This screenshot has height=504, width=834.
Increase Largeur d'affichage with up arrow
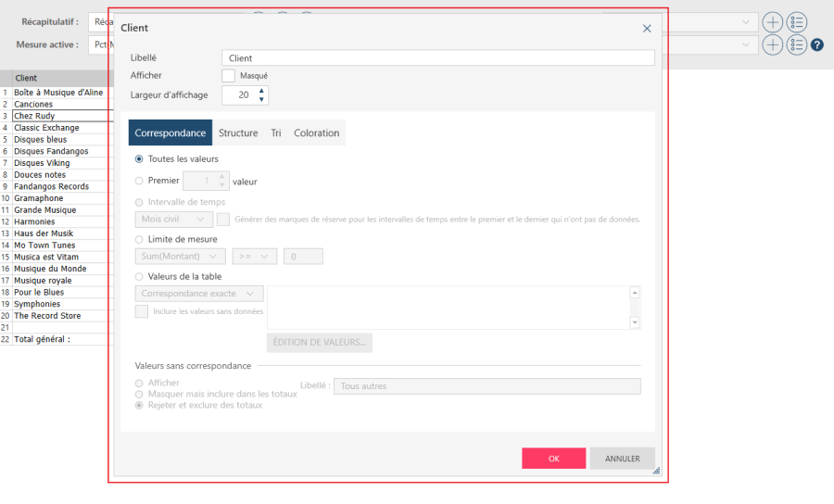point(261,91)
